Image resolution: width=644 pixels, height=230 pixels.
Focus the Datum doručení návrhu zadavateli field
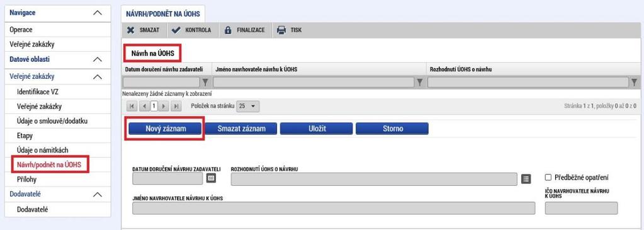click(x=167, y=178)
